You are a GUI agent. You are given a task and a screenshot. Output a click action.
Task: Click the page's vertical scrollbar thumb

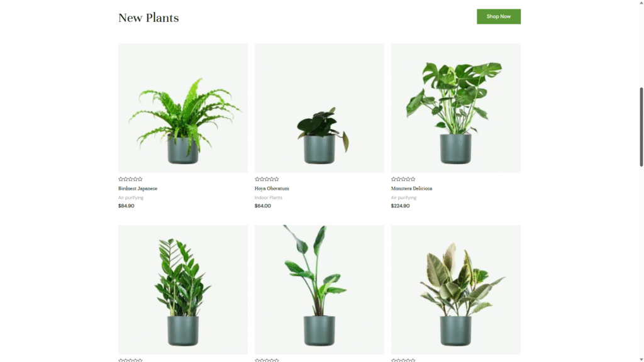[x=641, y=127]
